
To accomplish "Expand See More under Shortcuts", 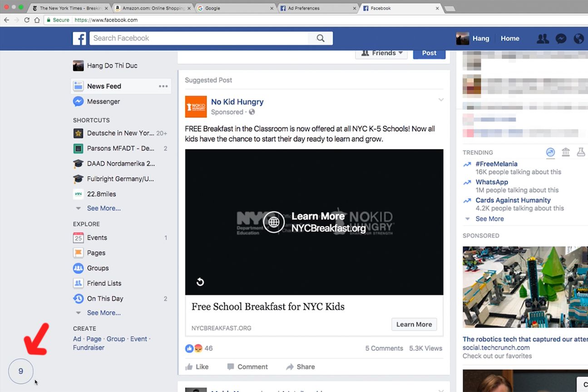I will click(104, 208).
